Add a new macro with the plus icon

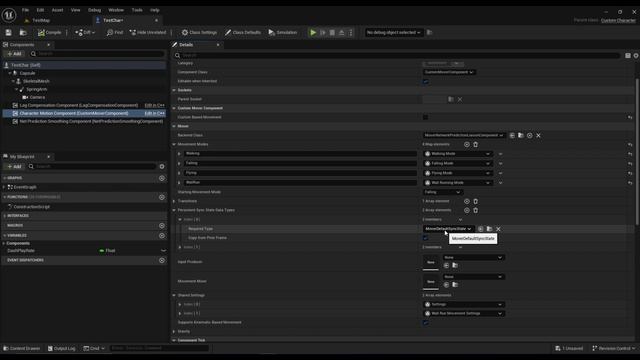[x=162, y=225]
